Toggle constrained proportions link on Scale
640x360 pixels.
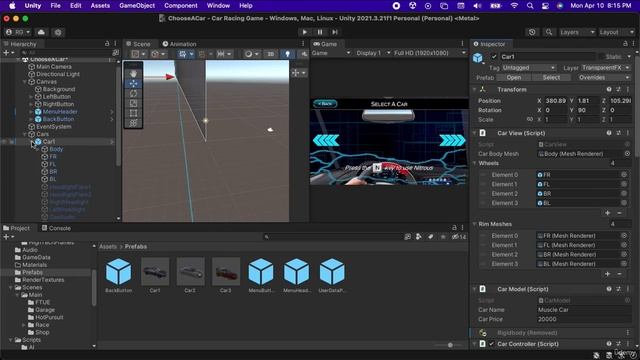click(529, 120)
